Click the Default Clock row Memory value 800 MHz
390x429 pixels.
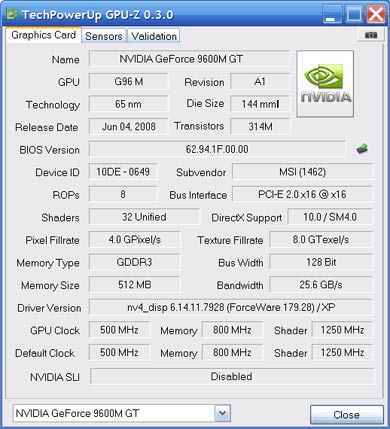(232, 352)
